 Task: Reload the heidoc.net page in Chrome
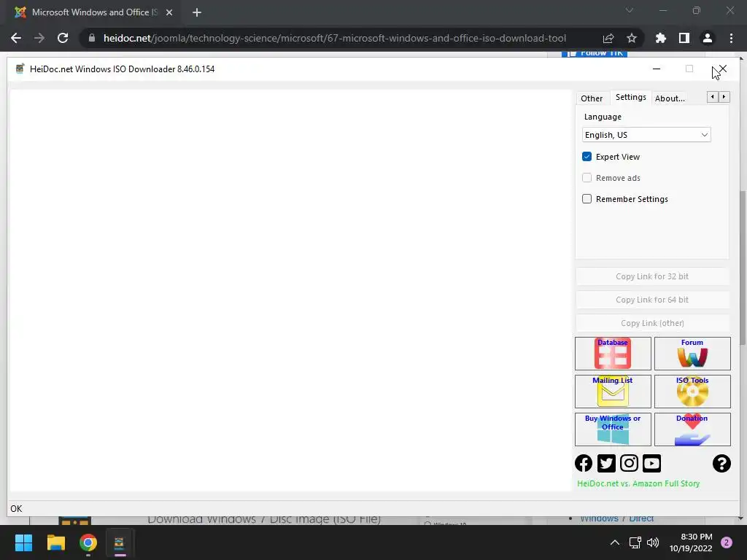[63, 38]
